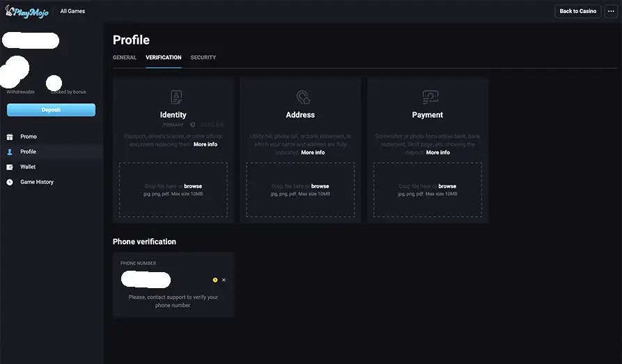Click the Payment card icon
The image size is (622, 364).
pos(430,97)
